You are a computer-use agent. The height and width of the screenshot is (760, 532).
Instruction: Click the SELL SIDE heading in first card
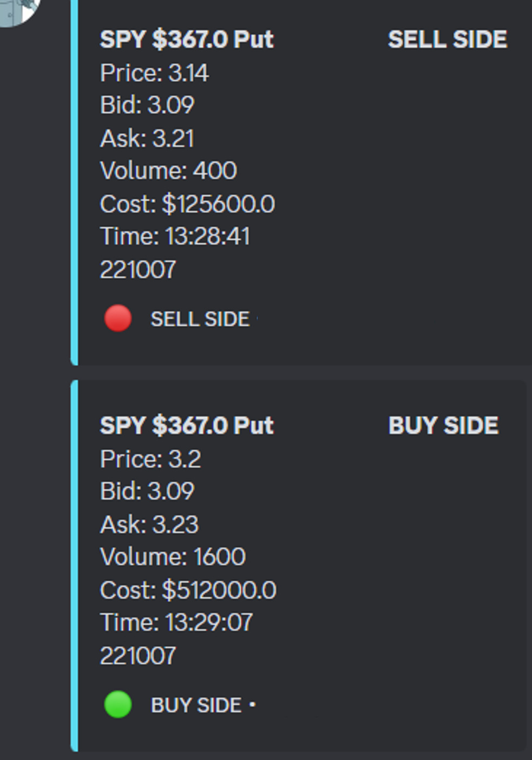pos(448,40)
